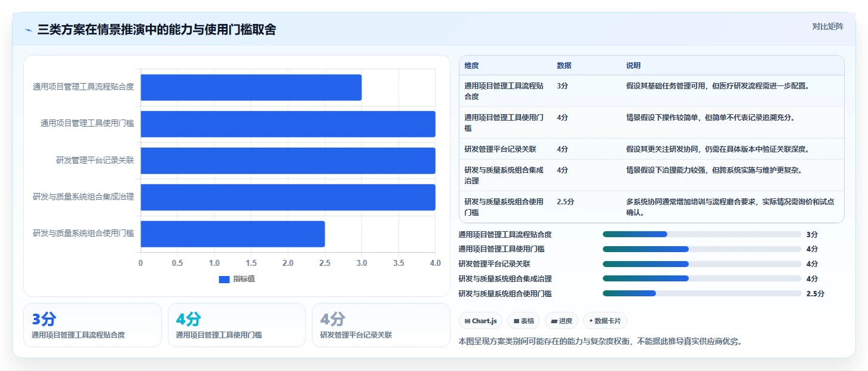868x371 pixels.
Task: Click description 情景假设下治理能力较强
Action: 714,170
